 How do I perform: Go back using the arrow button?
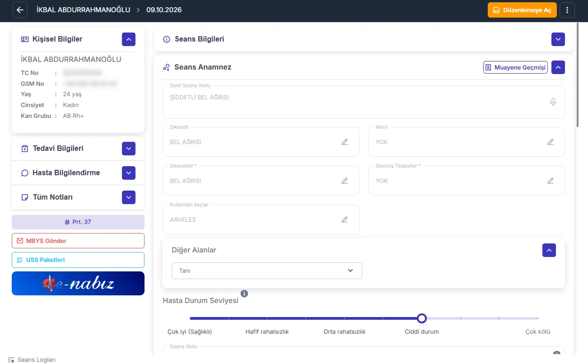click(20, 10)
